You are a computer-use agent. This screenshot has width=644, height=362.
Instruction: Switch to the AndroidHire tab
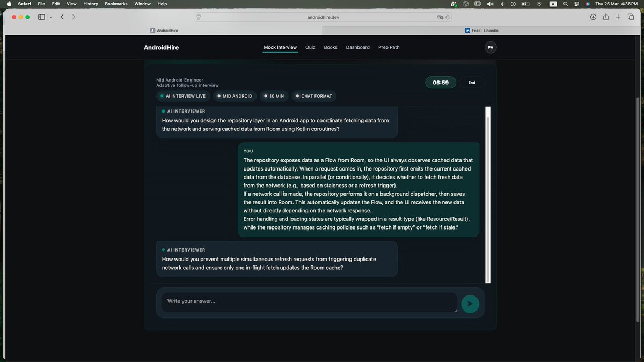[164, 31]
